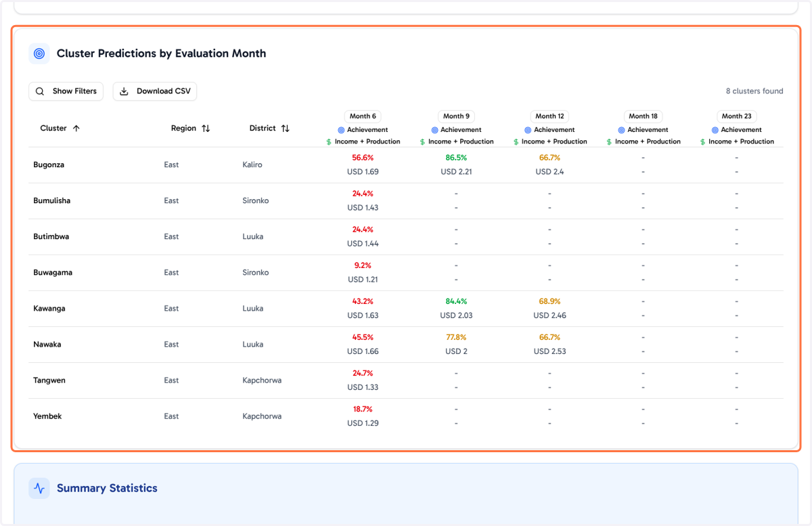This screenshot has width=812, height=526.
Task: Click Month 12 Achievement target icon
Action: coord(528,130)
